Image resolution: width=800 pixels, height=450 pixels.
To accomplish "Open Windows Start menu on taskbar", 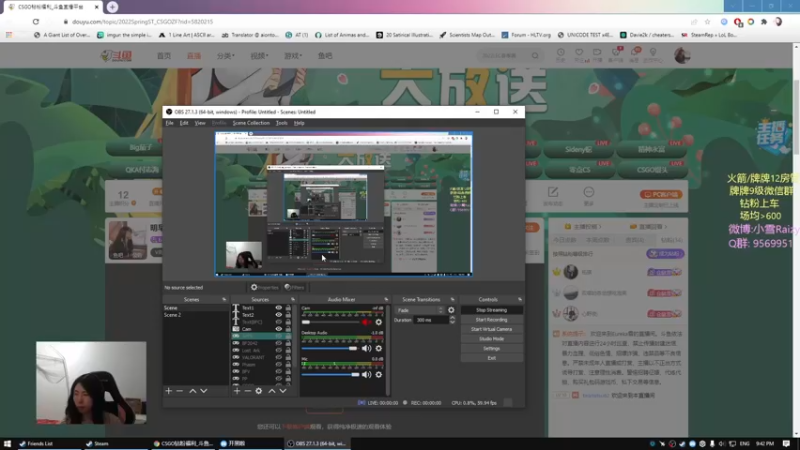I will point(7,443).
